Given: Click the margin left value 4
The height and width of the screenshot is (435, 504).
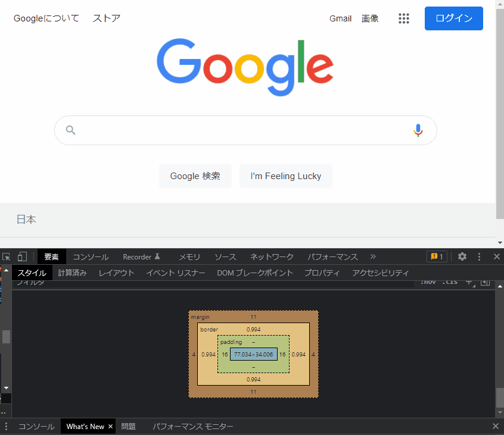Looking at the screenshot, I should coord(194,355).
